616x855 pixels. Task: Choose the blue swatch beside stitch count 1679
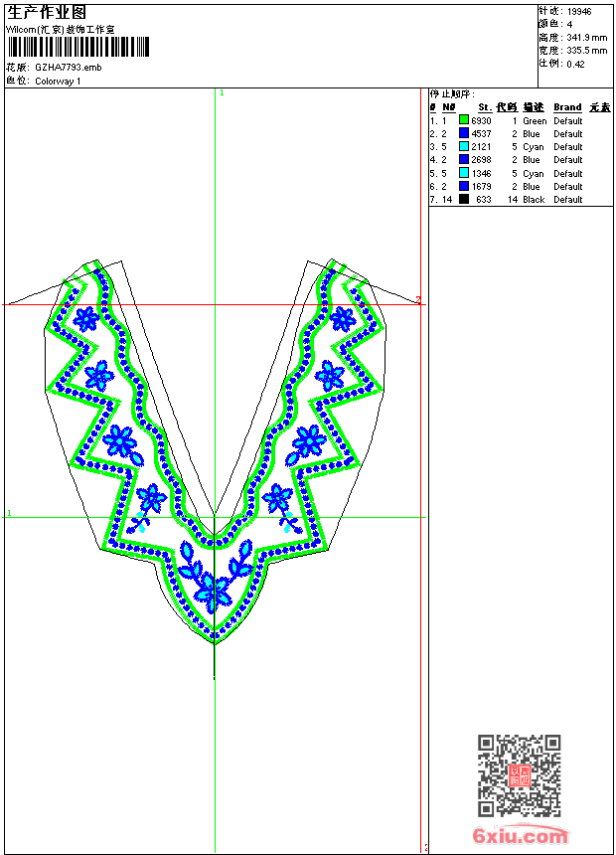[464, 186]
